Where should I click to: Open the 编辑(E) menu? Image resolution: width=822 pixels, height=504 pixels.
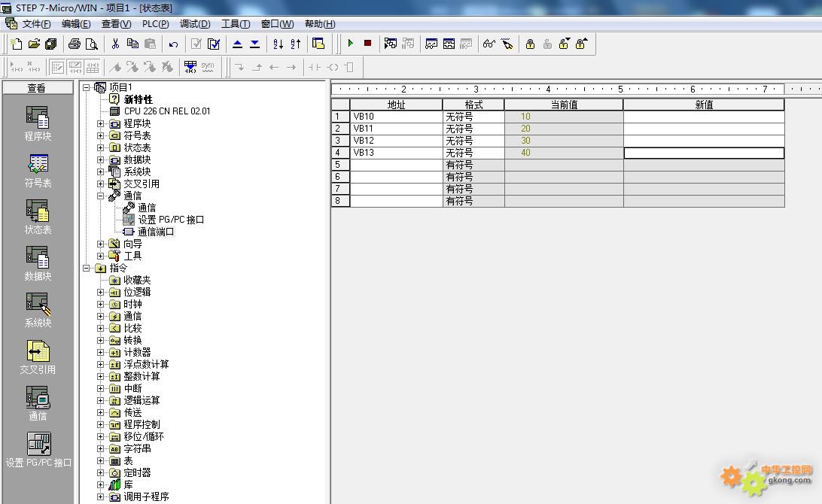coord(76,24)
